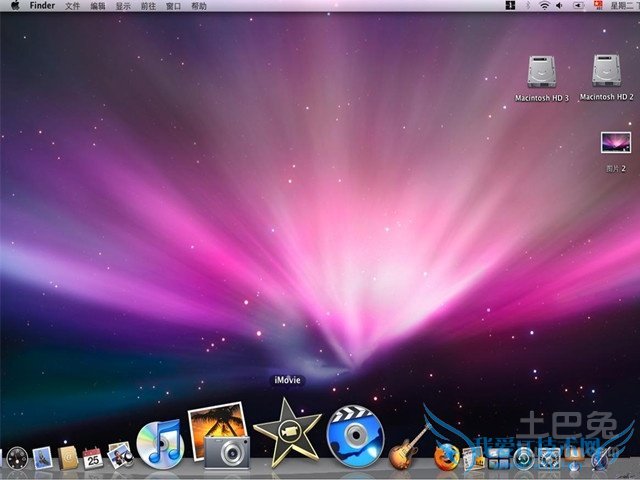Select Macintosh HD 3 drive icon

pyautogui.click(x=541, y=71)
